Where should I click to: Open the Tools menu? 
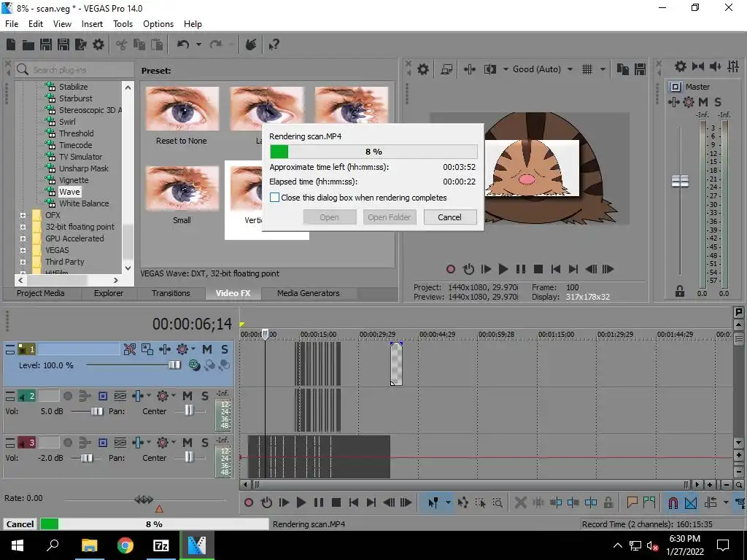tap(123, 24)
